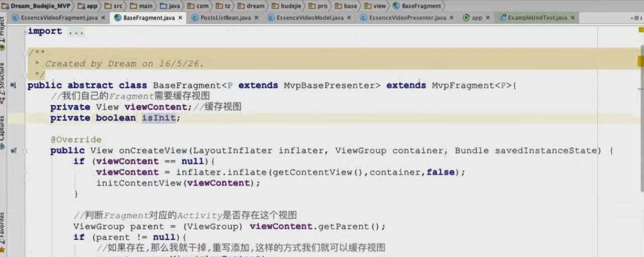Click the implementations gutter icon beside BaseFragment class
The image size is (644, 257).
(x=14, y=85)
